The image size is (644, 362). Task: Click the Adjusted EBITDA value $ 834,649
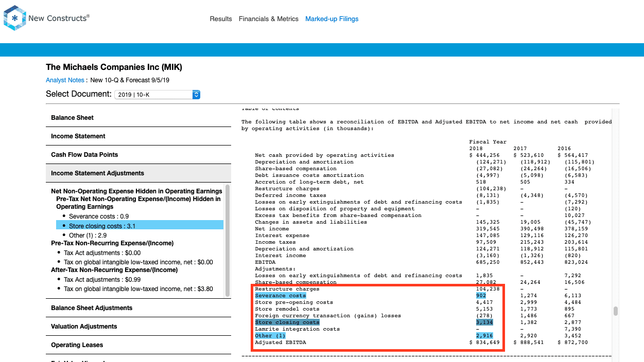point(484,342)
